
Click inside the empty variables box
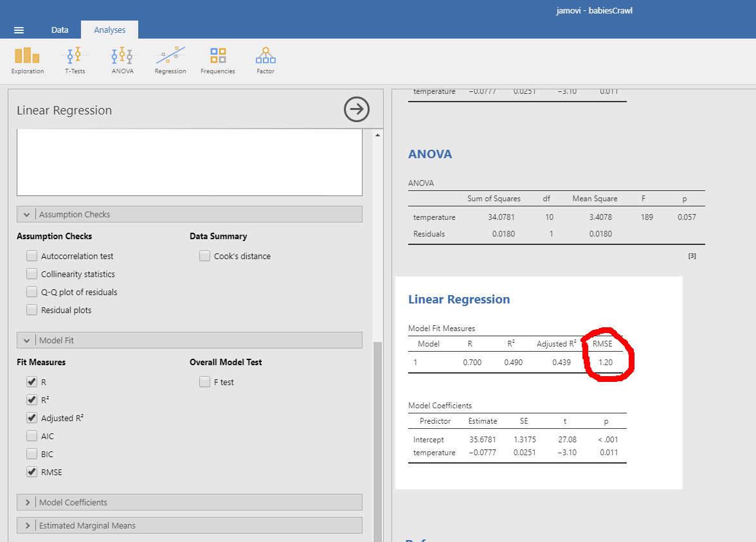coord(189,161)
